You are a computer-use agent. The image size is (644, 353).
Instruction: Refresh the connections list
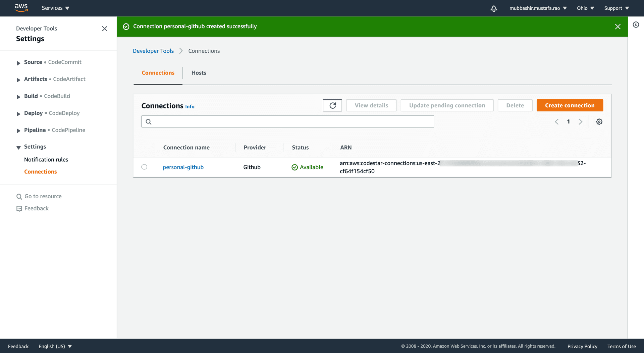(x=332, y=105)
